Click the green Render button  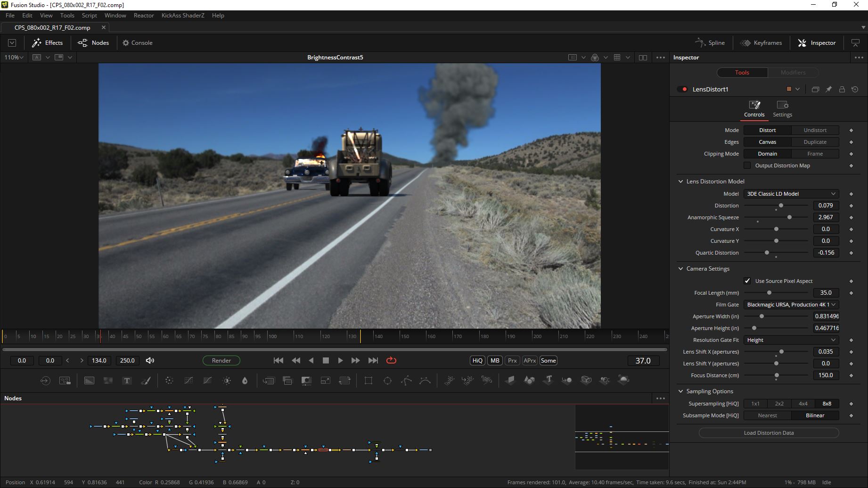point(221,361)
